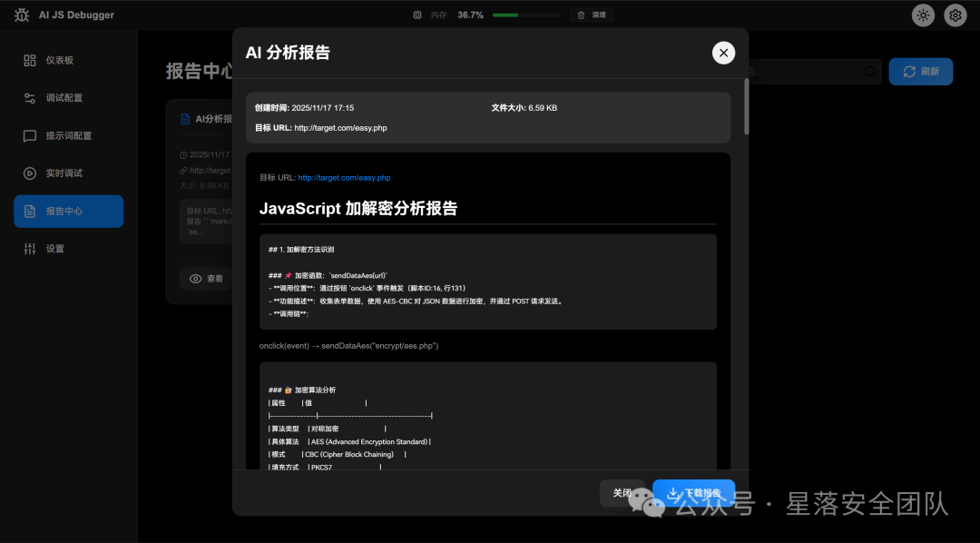Click the 36.7% memory value
This screenshot has height=543, width=980.
point(470,15)
